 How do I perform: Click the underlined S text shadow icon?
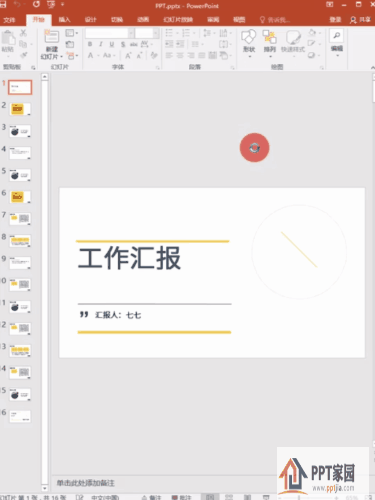click(x=123, y=44)
